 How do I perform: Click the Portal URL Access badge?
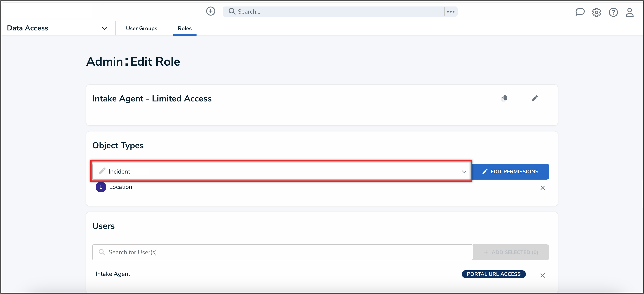click(493, 274)
